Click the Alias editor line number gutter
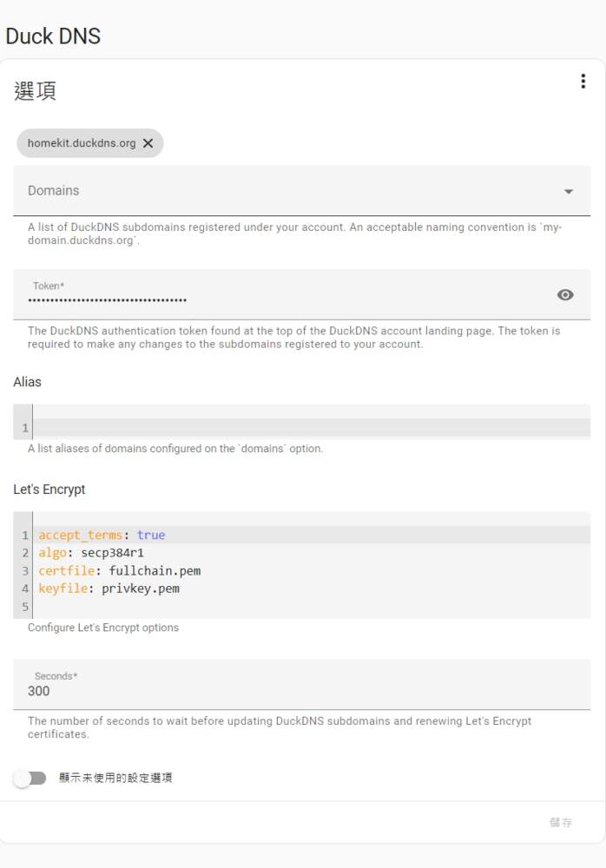This screenshot has height=868, width=606. 23,428
